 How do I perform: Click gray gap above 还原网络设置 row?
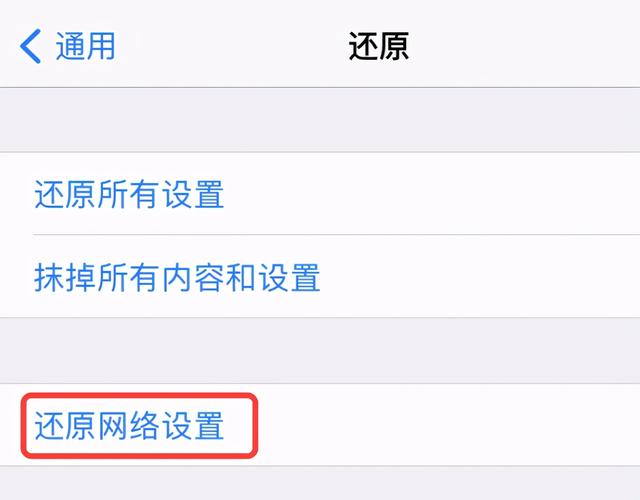(x=320, y=351)
